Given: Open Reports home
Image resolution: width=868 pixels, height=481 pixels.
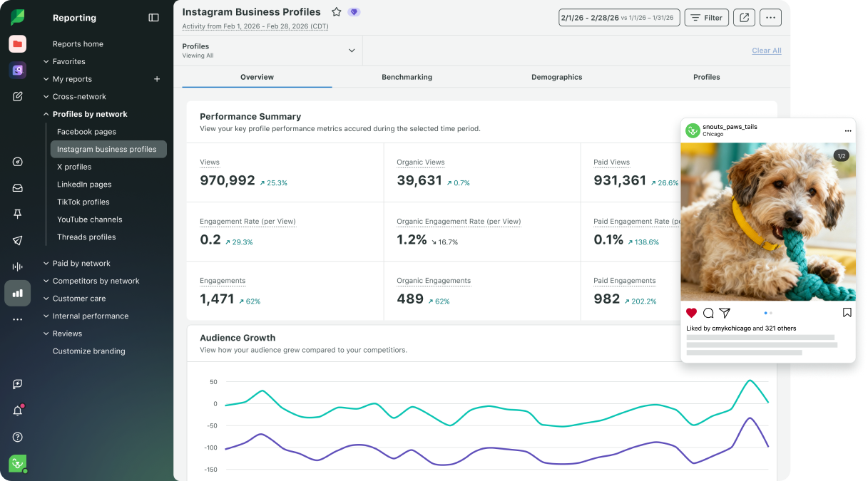Looking at the screenshot, I should click(x=78, y=44).
